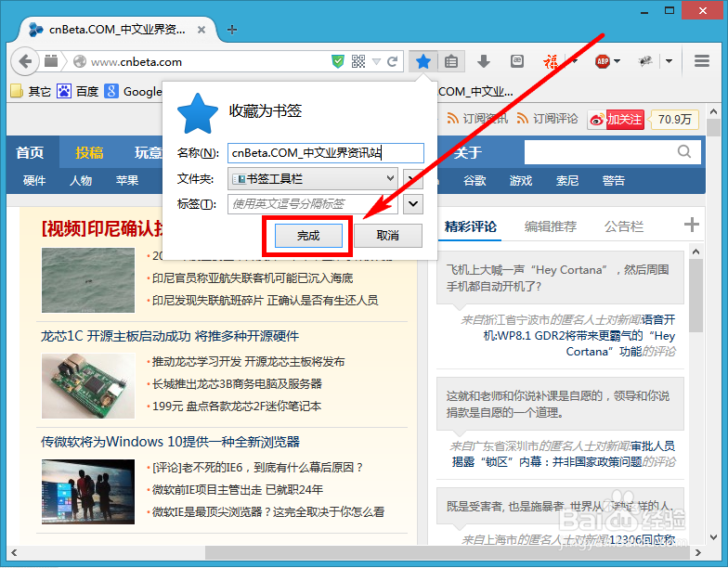Image resolution: width=728 pixels, height=568 pixels.
Task: Open the dropdown arrow right of insect icon
Action: pos(669,61)
